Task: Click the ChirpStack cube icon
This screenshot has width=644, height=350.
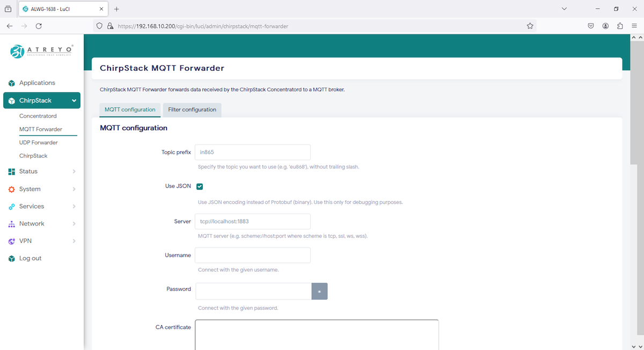Action: pyautogui.click(x=12, y=101)
